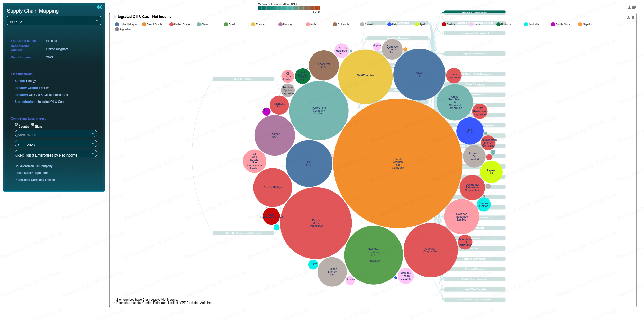Screen dimensions: 644x320
Task: Select the State radio option
Action: [33, 124]
